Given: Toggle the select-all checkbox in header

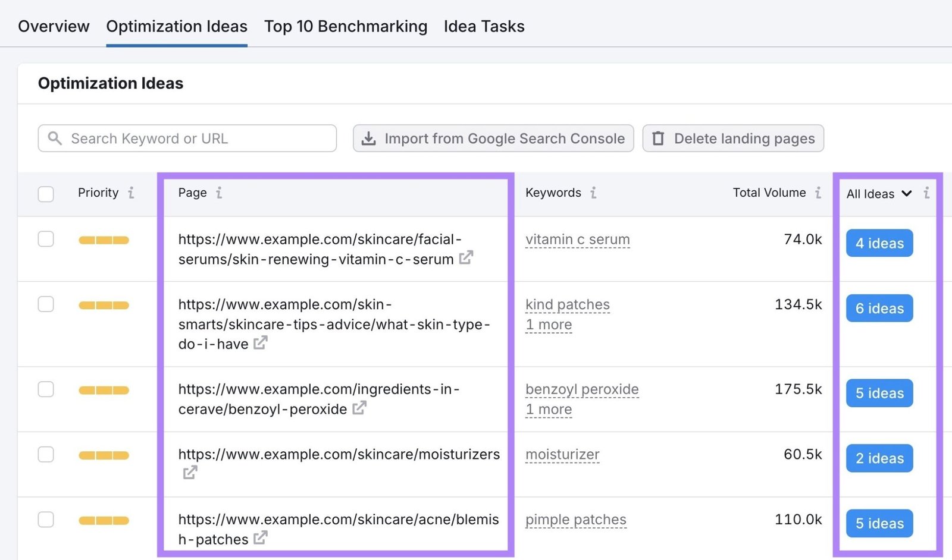Looking at the screenshot, I should 46,194.
